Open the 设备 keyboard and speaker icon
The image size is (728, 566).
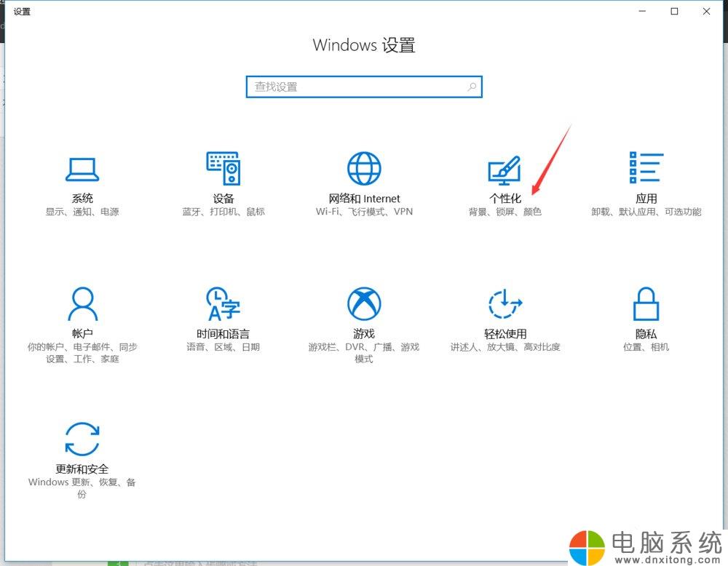click(223, 168)
